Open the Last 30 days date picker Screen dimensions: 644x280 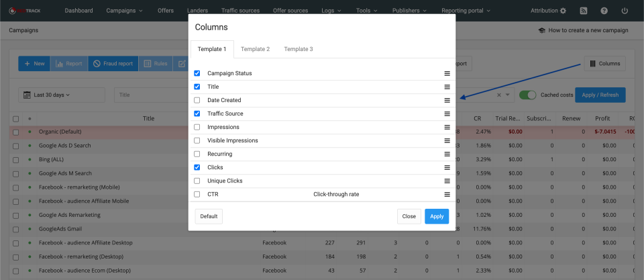point(62,95)
